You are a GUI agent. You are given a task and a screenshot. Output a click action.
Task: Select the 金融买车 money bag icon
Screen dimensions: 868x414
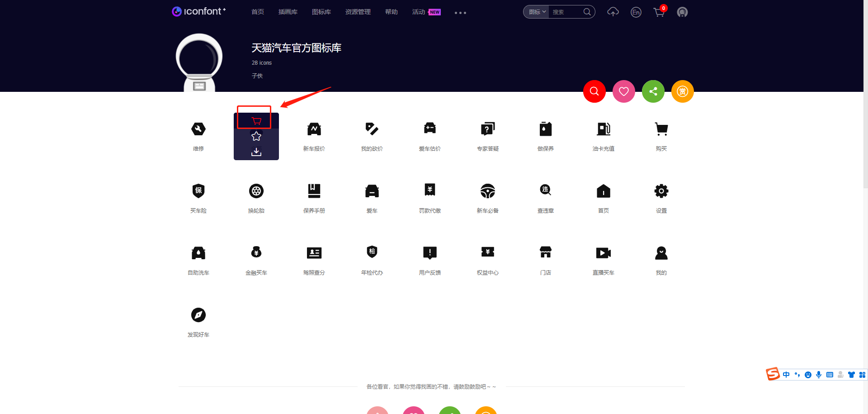[256, 253]
